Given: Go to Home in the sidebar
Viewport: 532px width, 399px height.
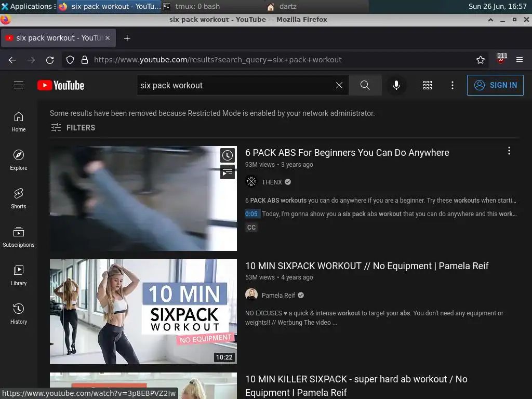Looking at the screenshot, I should [19, 122].
